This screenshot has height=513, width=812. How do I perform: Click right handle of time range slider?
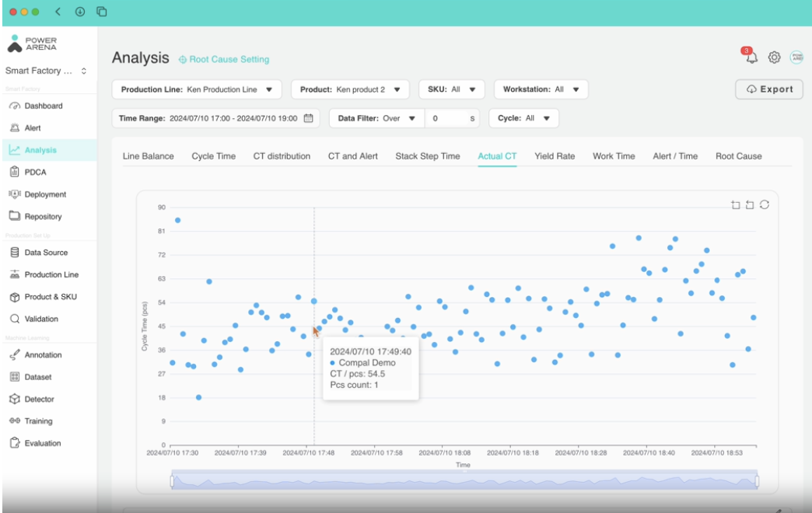coord(757,481)
